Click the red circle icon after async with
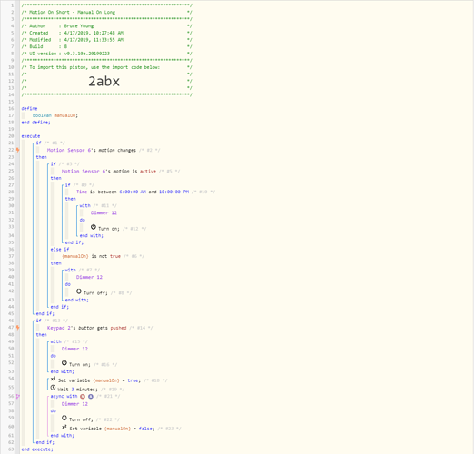Image resolution: width=476 pixels, height=454 pixels. tap(83, 396)
